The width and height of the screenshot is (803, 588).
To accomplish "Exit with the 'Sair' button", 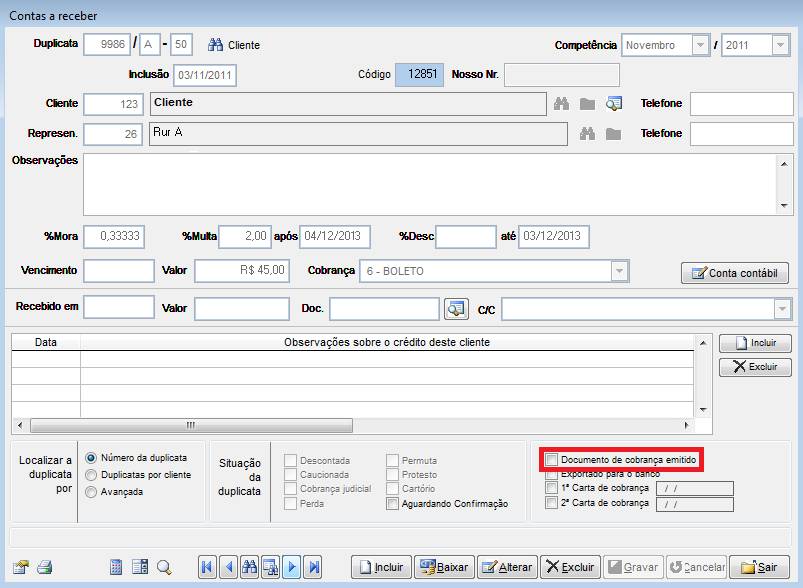I will click(x=759, y=567).
